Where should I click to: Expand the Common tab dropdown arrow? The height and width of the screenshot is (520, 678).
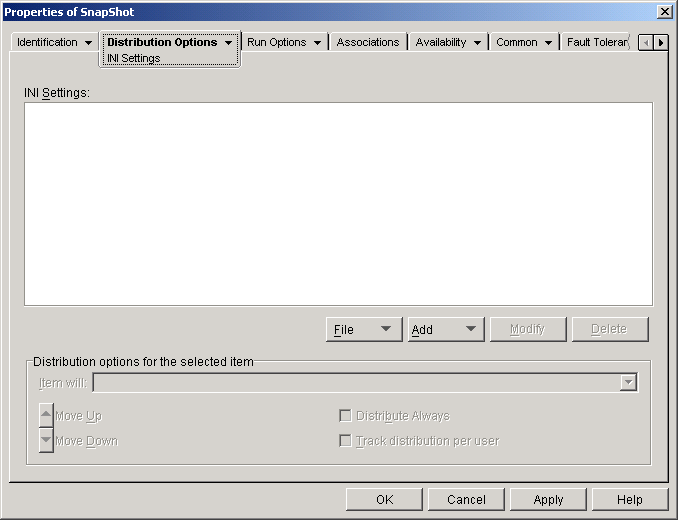tap(548, 43)
